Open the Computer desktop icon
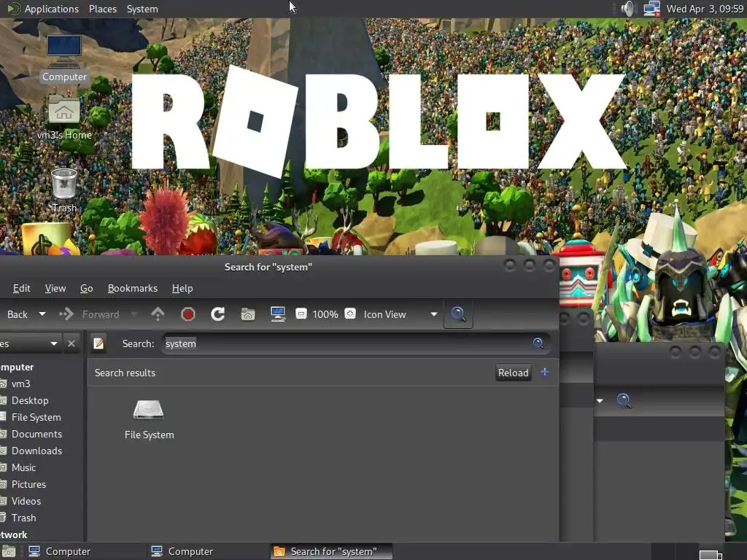The height and width of the screenshot is (560, 747). [64, 58]
